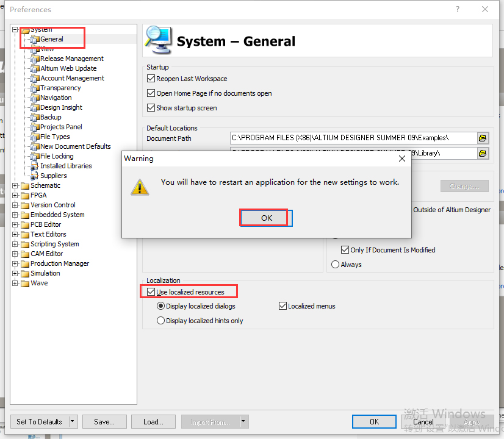Click the File Locking page icon
The width and height of the screenshot is (504, 439).
pyautogui.click(x=34, y=157)
